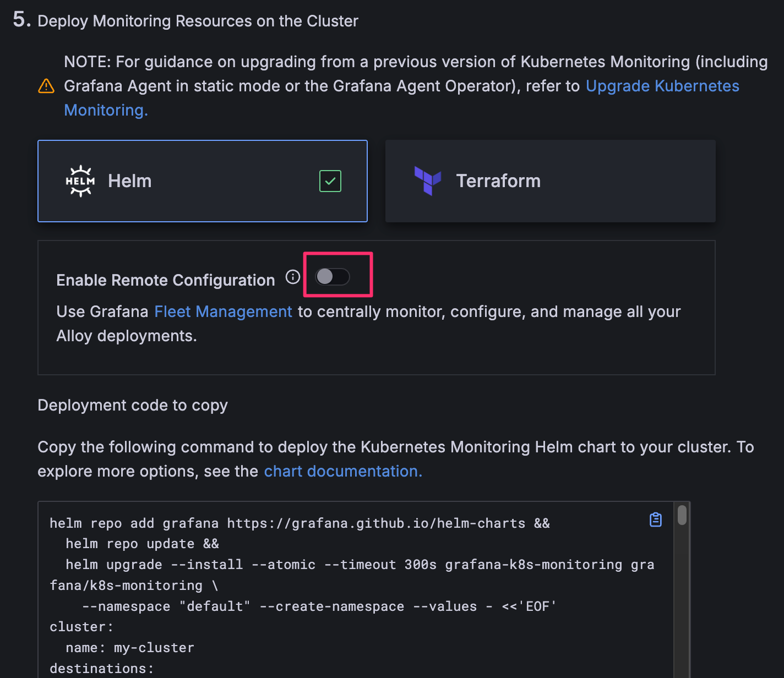
Task: Select the Helm deployment method label
Action: 129,181
